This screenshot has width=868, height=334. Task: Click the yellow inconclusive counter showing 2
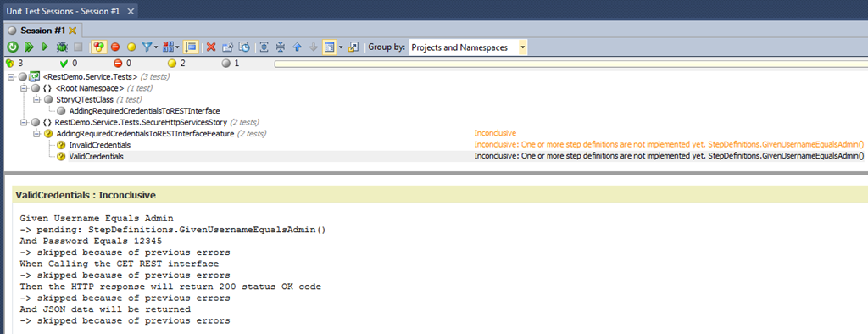click(171, 63)
